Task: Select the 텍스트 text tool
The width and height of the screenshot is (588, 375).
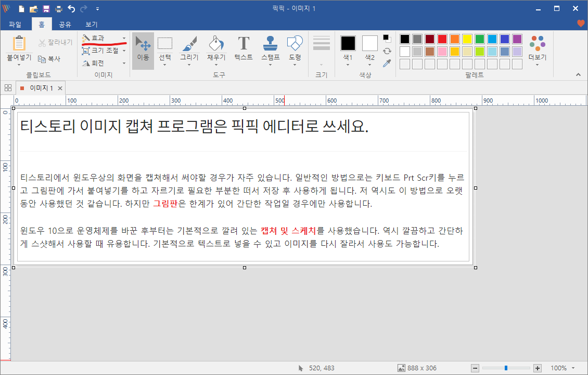Action: 244,48
